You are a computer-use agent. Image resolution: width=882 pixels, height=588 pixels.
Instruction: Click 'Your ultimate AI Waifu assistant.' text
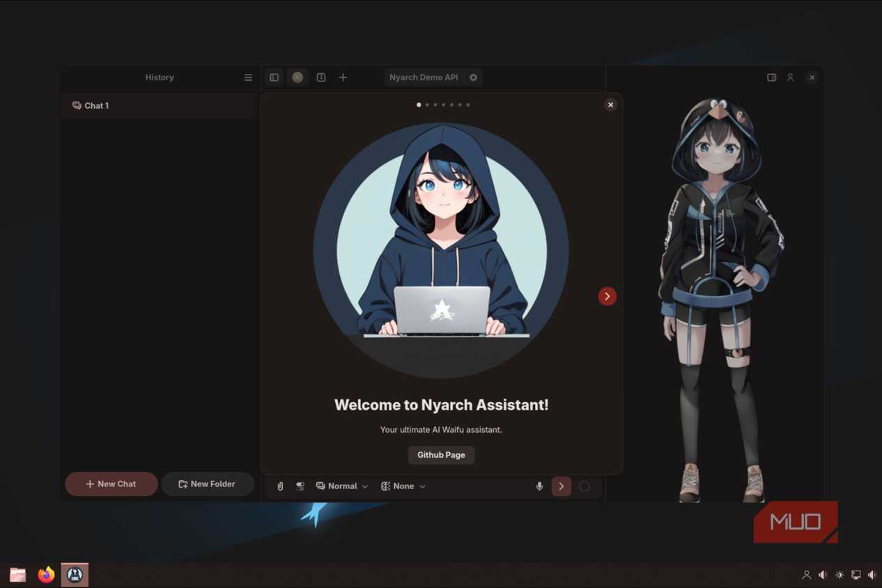(x=441, y=430)
